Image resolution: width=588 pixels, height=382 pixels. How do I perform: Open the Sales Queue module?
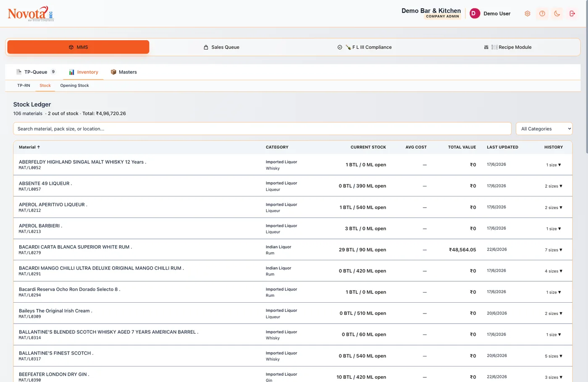coord(221,47)
